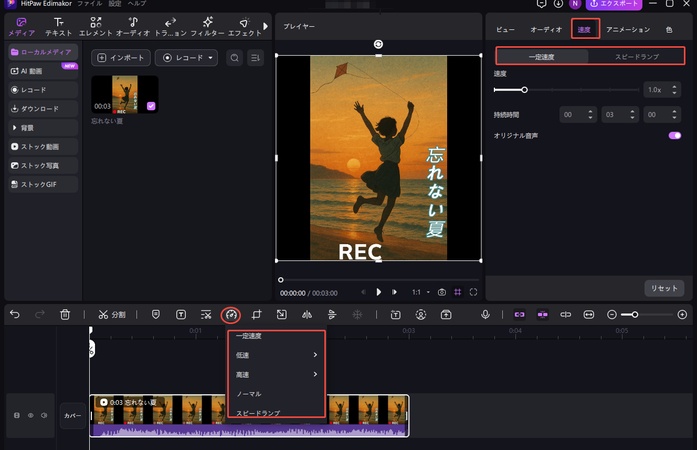Image resolution: width=697 pixels, height=450 pixels.
Task: Search media with the magnifier icon
Action: 234,58
